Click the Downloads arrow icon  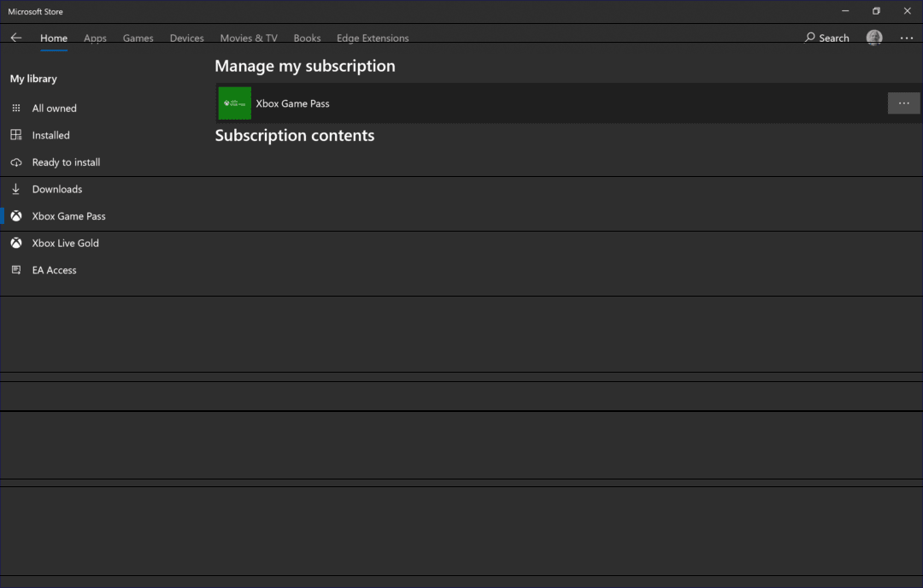coord(15,189)
